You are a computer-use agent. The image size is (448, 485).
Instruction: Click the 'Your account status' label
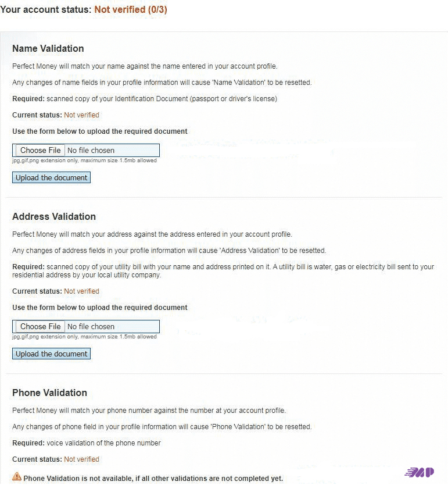[x=45, y=10]
